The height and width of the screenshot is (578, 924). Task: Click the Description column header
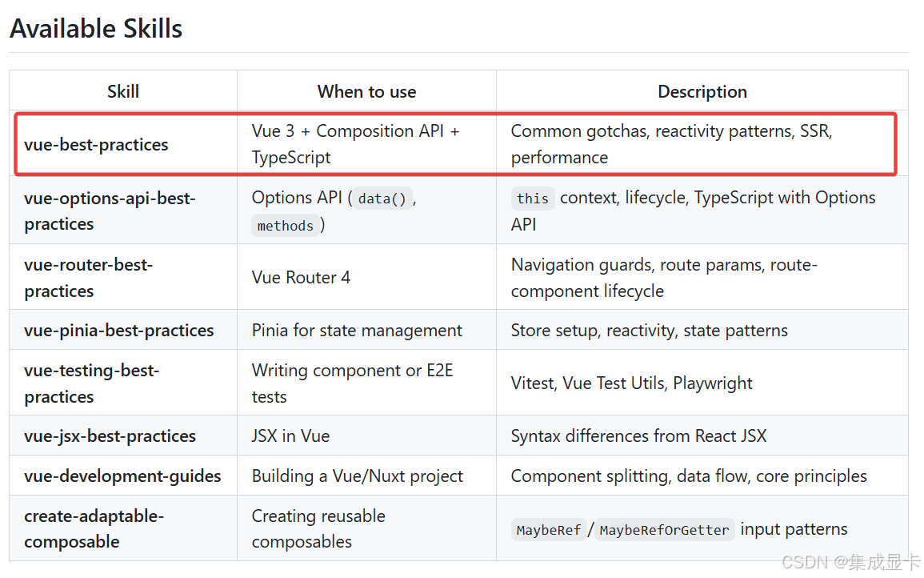(x=702, y=91)
